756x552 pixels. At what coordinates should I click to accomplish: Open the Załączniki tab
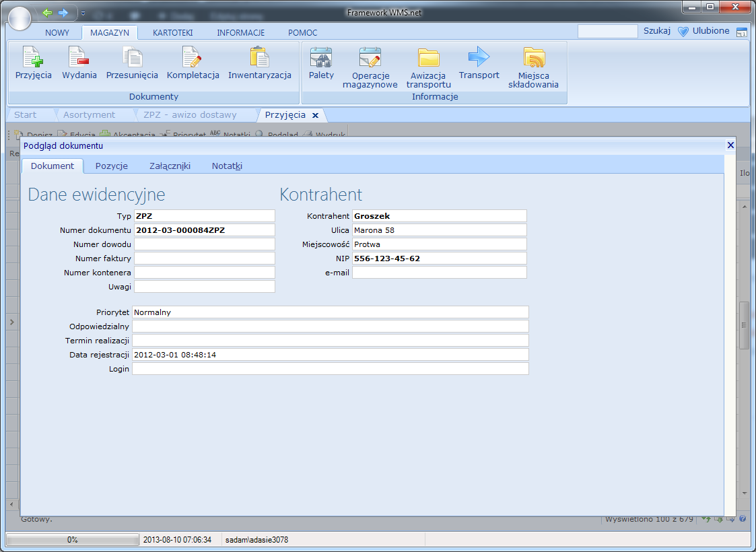pos(170,166)
